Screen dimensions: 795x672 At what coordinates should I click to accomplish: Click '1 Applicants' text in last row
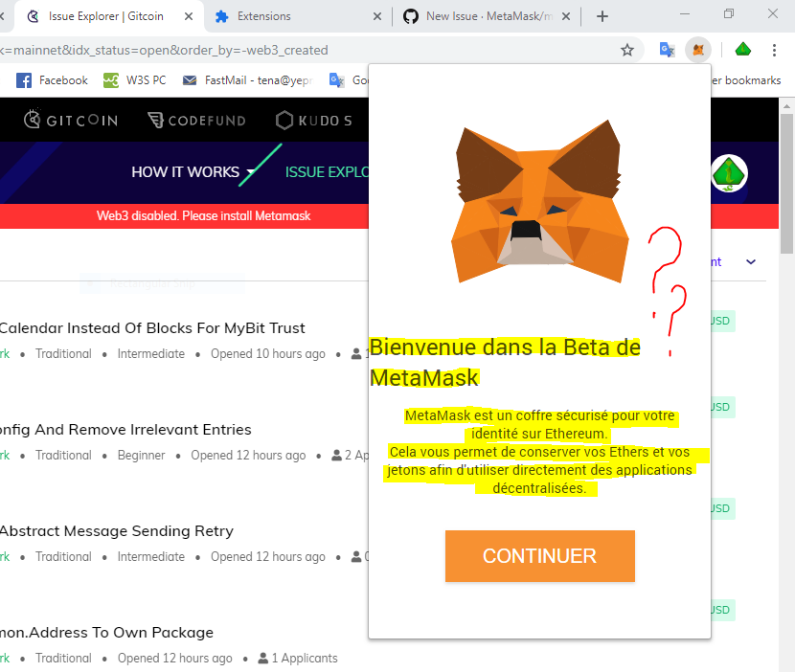click(x=305, y=658)
